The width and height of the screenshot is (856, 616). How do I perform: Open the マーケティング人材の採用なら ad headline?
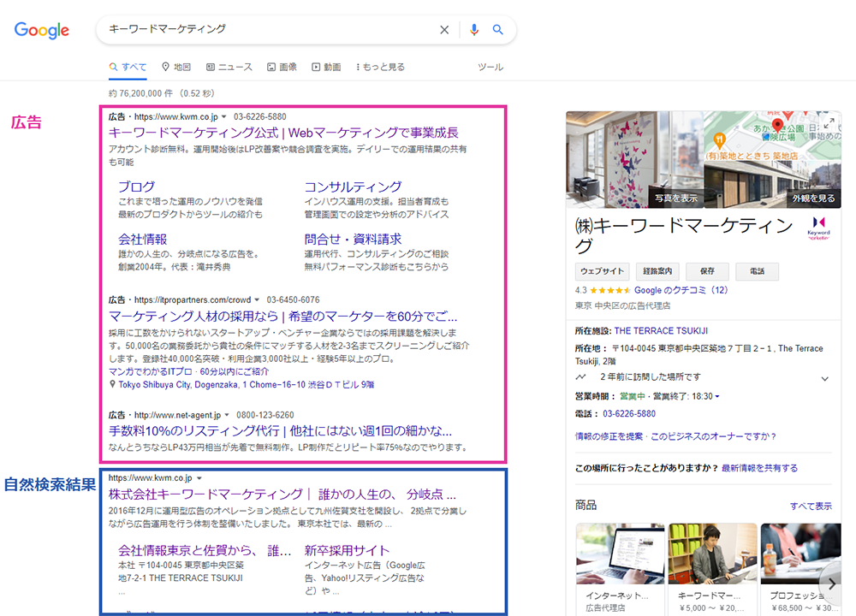[x=282, y=317]
